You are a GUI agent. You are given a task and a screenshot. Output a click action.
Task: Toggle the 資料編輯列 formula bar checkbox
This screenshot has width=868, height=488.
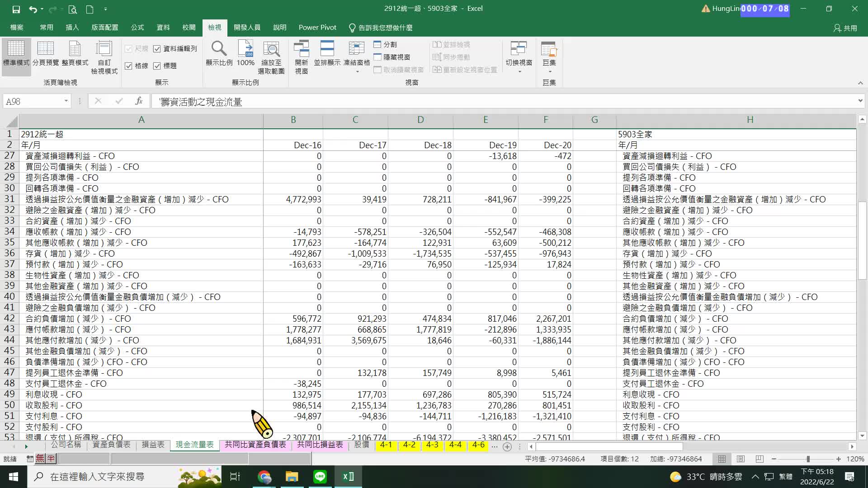point(157,49)
